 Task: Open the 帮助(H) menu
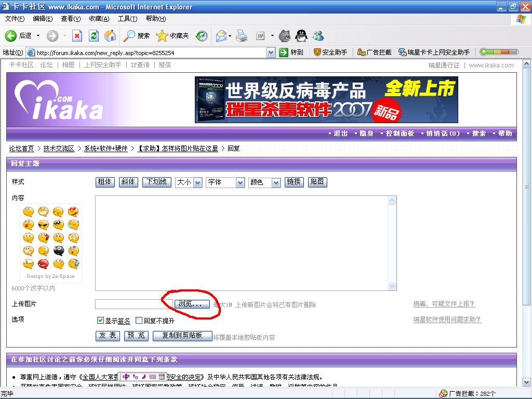[x=156, y=19]
